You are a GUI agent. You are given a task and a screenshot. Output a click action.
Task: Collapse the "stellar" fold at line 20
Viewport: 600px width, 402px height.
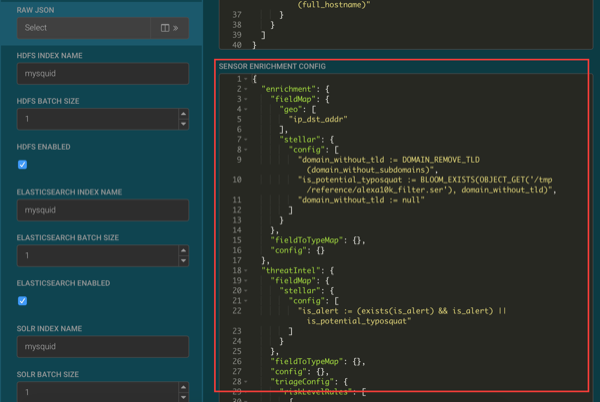246,291
